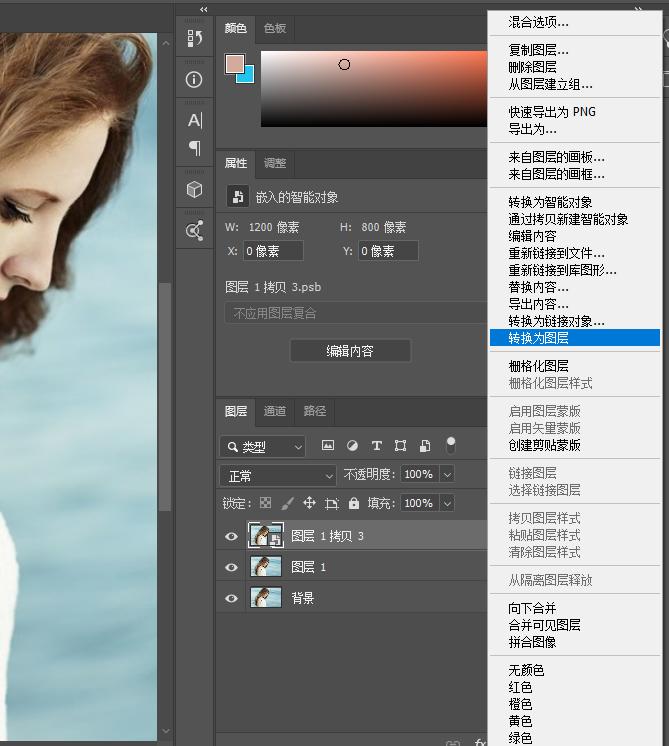Toggle the layer filter on/off switch
Screen dimensions: 669x746
click(x=451, y=445)
